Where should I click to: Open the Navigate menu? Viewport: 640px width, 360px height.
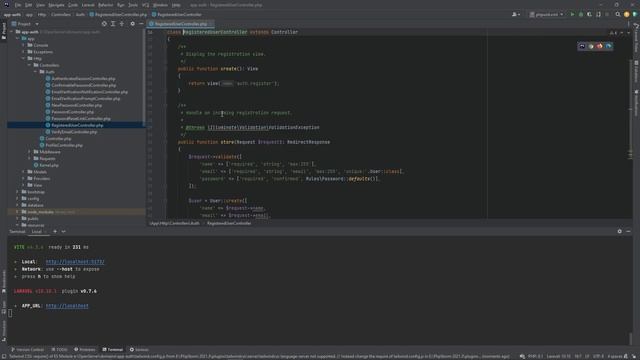56,5
